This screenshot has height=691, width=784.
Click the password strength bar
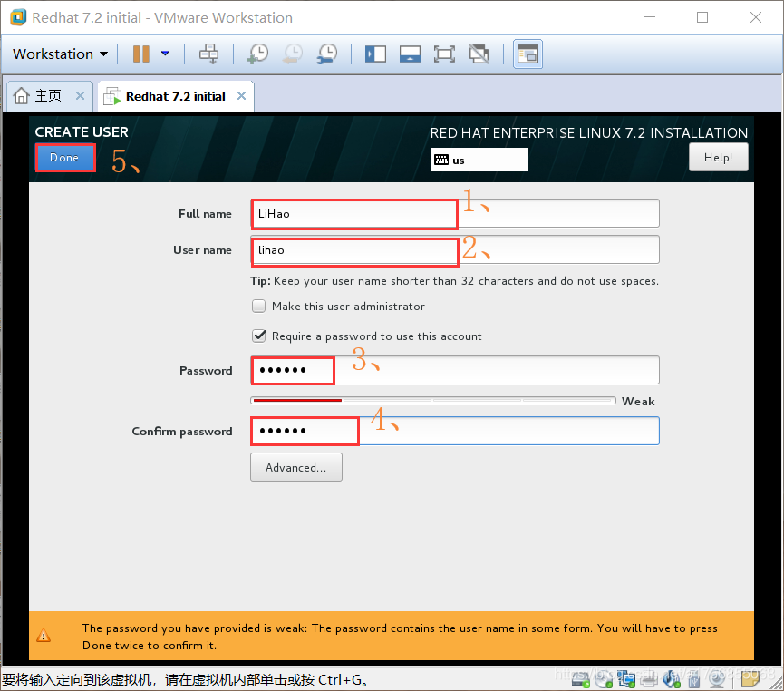click(x=433, y=400)
